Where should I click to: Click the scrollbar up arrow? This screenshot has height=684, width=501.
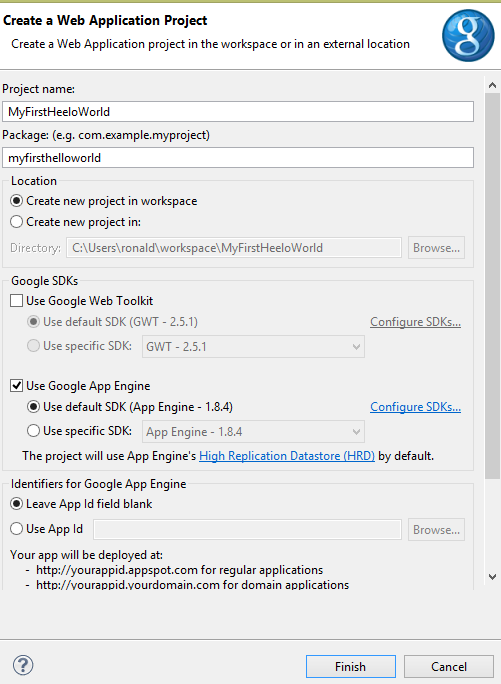click(492, 85)
